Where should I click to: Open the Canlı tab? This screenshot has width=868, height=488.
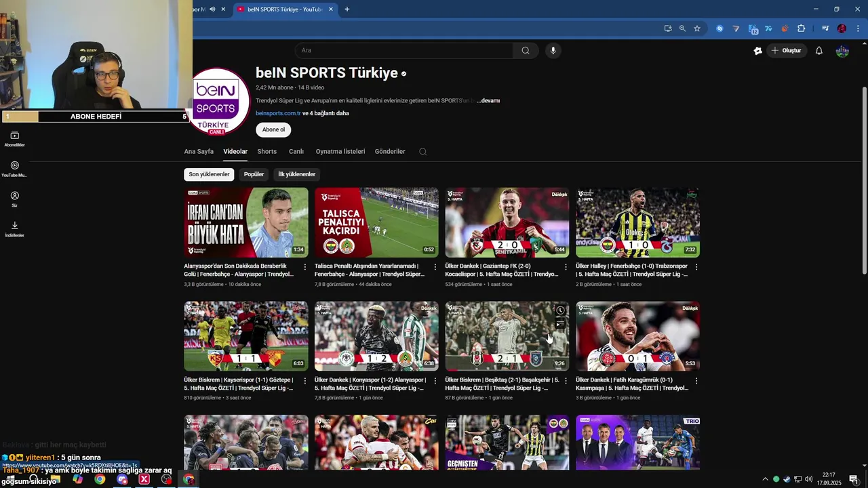(x=296, y=152)
